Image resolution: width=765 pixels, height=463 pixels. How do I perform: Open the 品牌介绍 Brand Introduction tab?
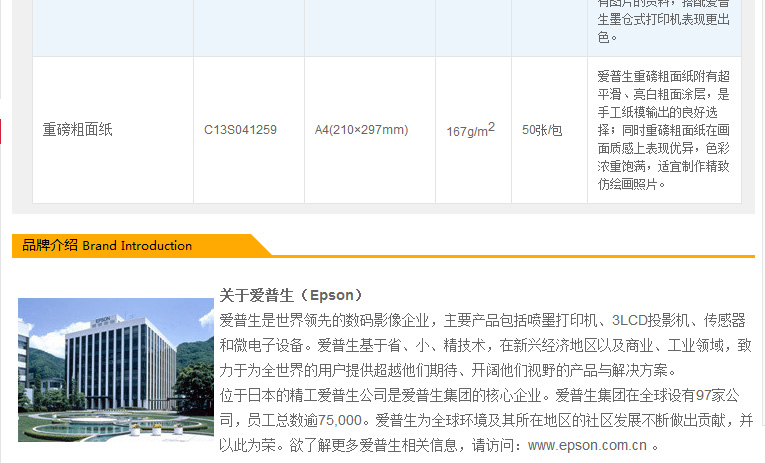coord(107,245)
